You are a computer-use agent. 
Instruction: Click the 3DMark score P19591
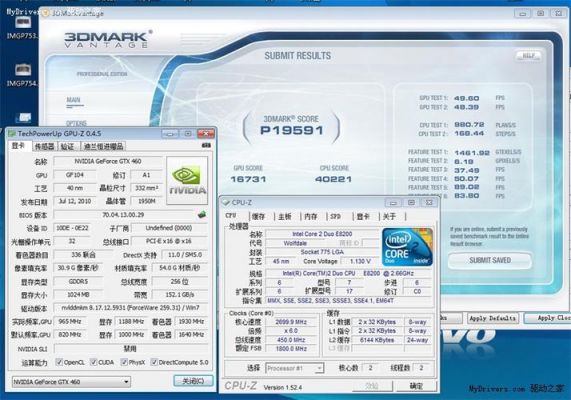(x=292, y=130)
